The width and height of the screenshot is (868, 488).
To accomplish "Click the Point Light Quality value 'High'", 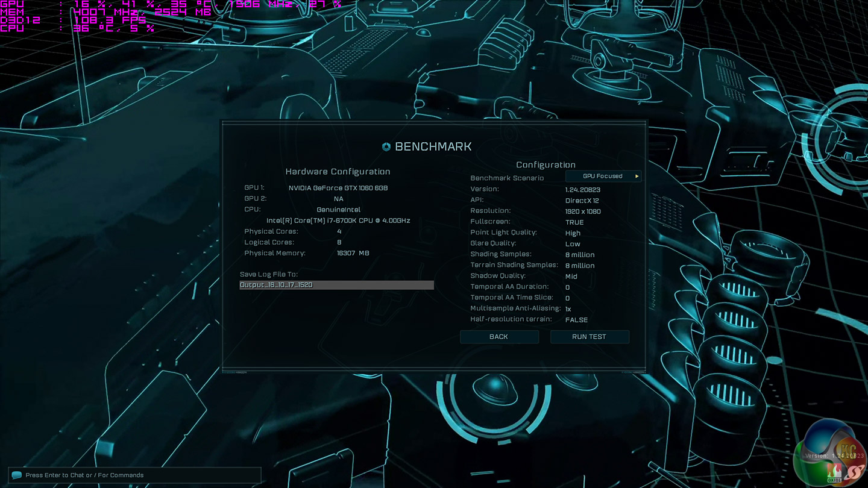I will (x=573, y=233).
